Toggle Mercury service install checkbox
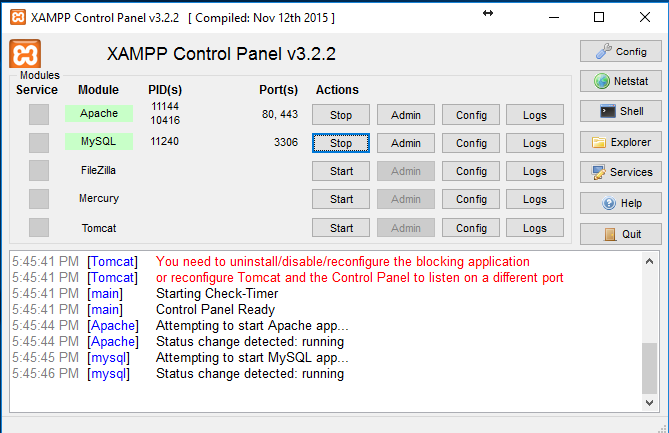Image resolution: width=669 pixels, height=433 pixels. (x=39, y=199)
